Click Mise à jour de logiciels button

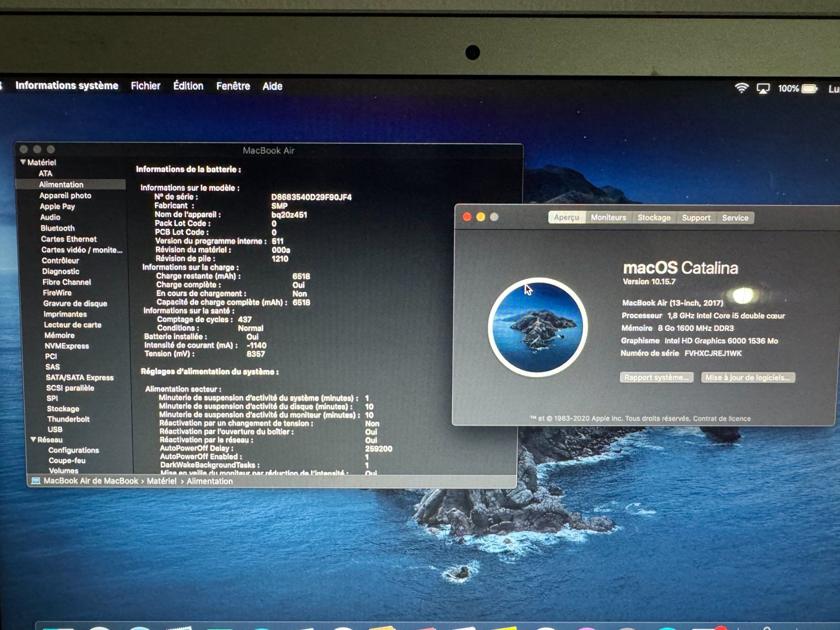point(748,378)
